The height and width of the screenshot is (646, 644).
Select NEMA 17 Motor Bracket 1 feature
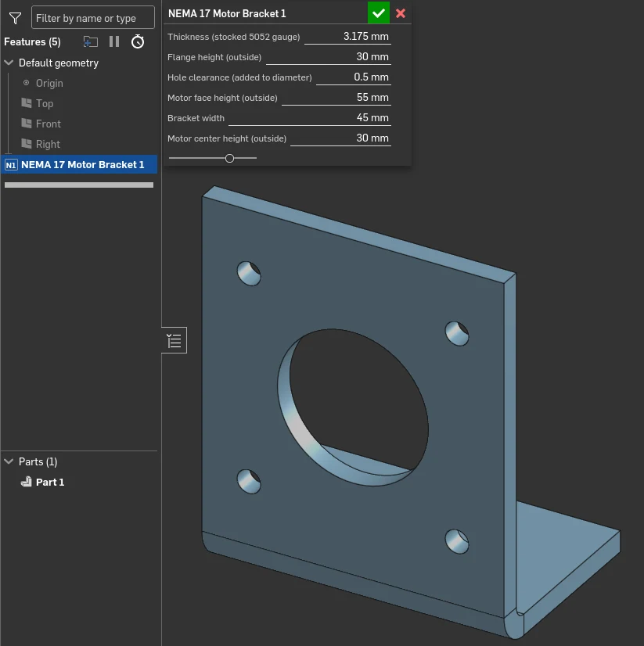pos(79,165)
